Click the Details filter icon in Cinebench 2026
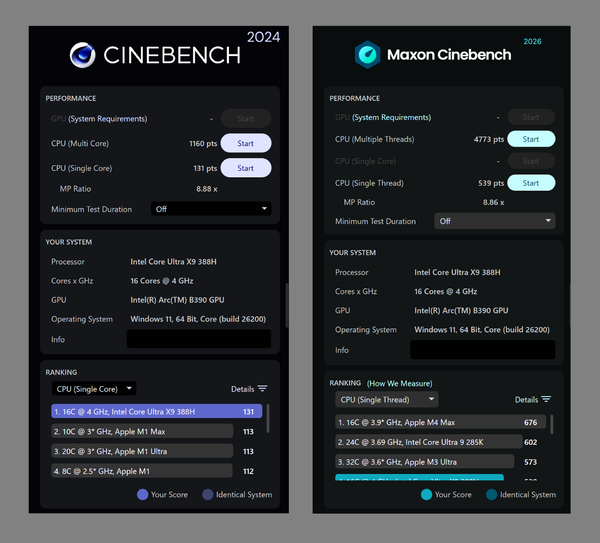This screenshot has height=543, width=600. [546, 400]
